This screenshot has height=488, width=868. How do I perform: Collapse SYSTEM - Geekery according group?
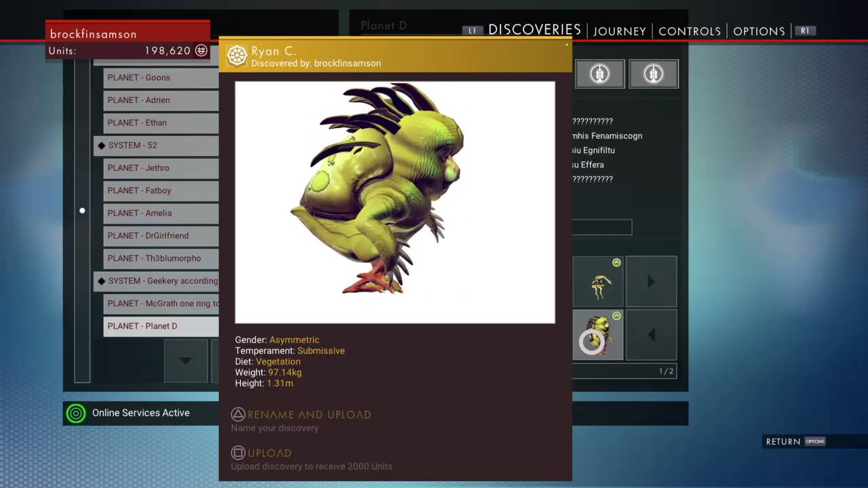pyautogui.click(x=156, y=281)
